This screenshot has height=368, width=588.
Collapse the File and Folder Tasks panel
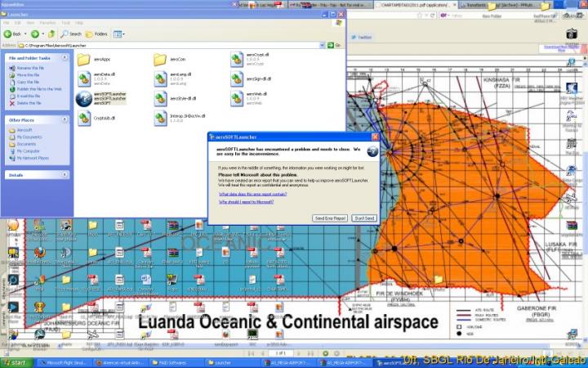pyautogui.click(x=65, y=58)
